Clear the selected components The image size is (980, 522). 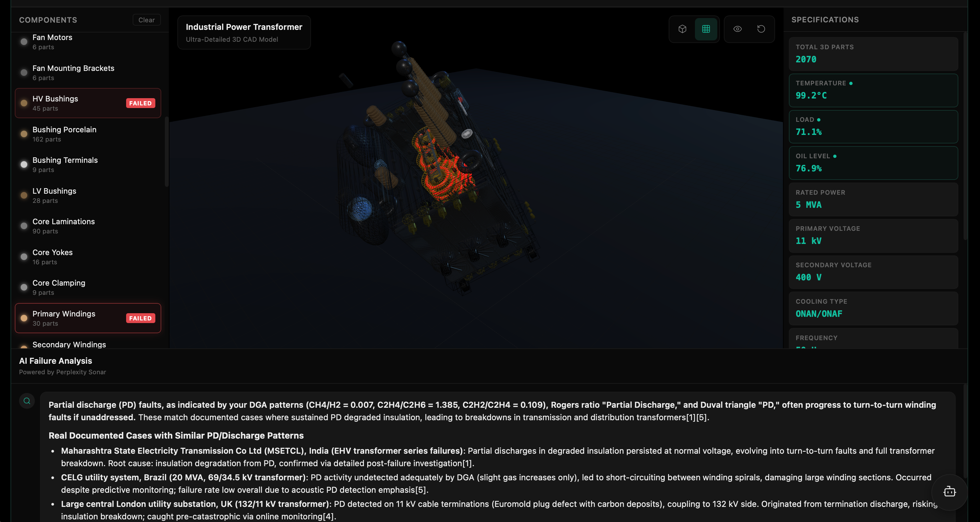point(146,20)
